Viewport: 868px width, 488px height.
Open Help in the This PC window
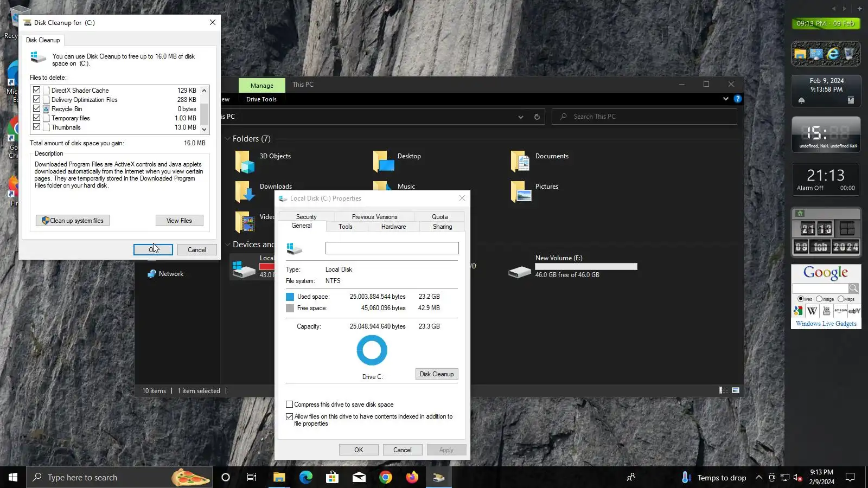(x=738, y=99)
